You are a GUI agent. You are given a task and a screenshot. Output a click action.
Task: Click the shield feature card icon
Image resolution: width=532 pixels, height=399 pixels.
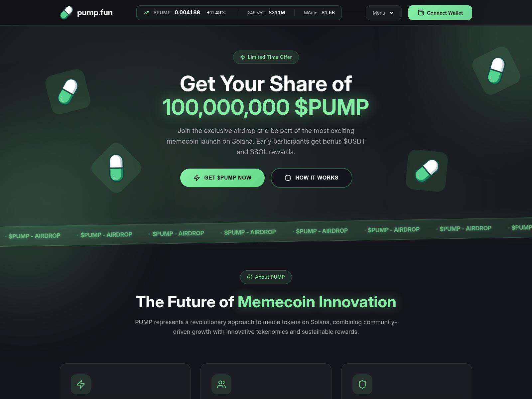(x=362, y=384)
